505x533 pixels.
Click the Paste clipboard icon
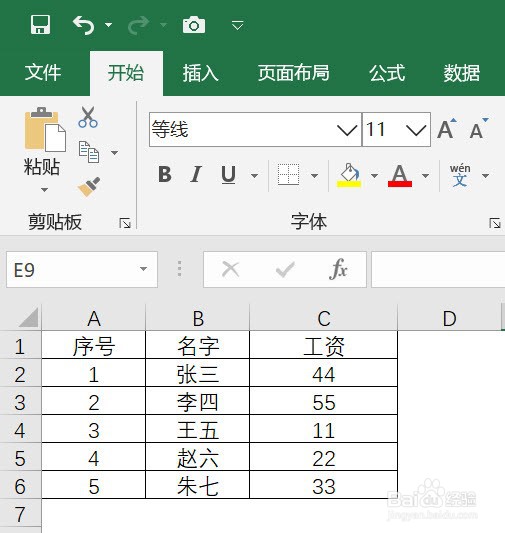(x=45, y=130)
